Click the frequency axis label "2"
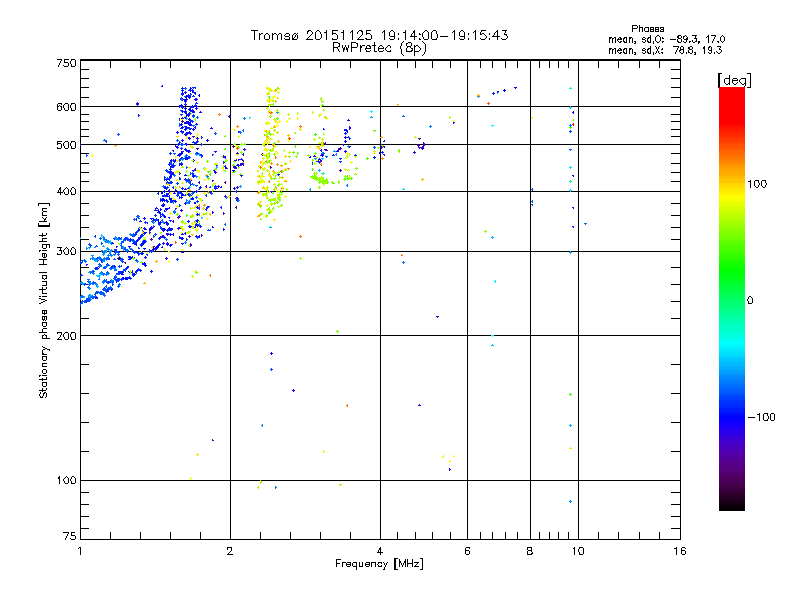 click(x=230, y=551)
